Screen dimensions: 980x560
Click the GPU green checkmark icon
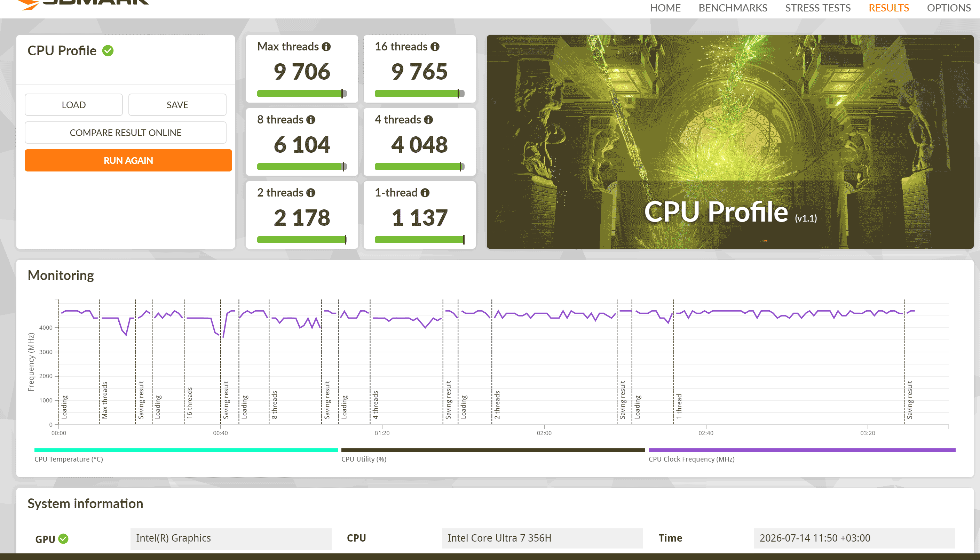pos(63,539)
